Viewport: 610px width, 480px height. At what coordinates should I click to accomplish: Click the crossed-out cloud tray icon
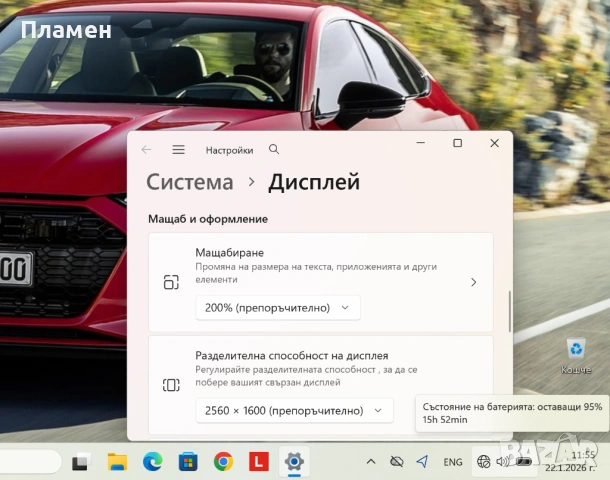click(x=396, y=462)
